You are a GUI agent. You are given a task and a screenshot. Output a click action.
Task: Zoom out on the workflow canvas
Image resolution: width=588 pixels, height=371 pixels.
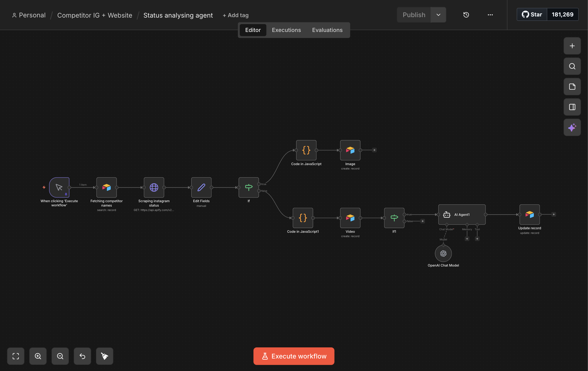point(60,356)
